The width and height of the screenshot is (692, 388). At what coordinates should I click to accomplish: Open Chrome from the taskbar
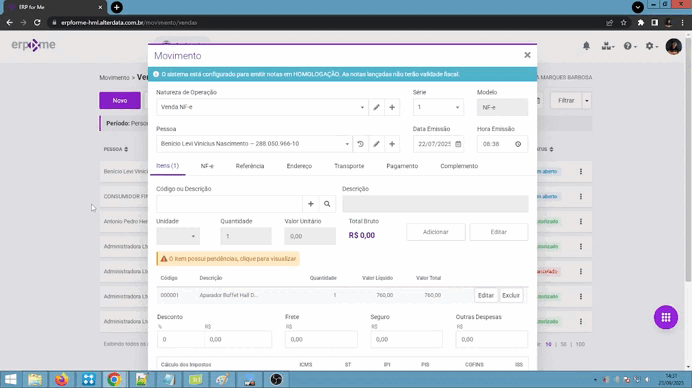tap(114, 379)
